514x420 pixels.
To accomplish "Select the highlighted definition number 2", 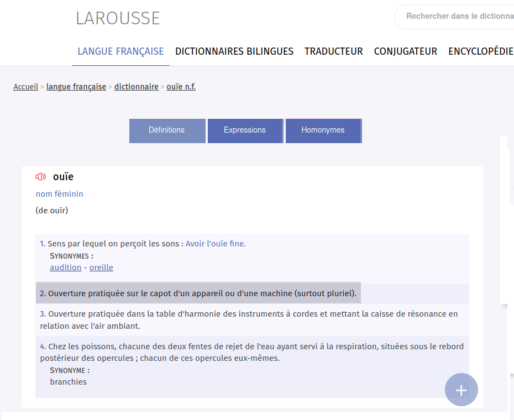I will (x=198, y=293).
